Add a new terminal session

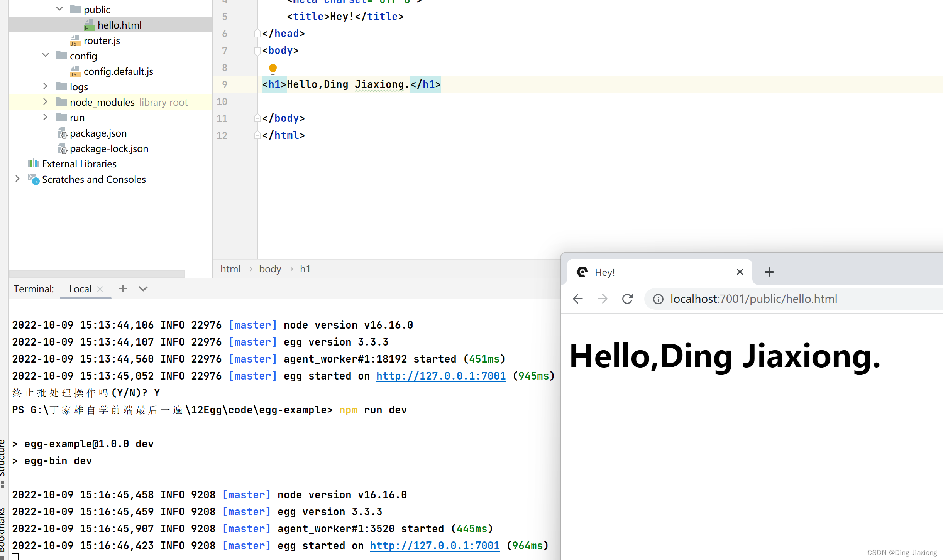[x=123, y=288]
